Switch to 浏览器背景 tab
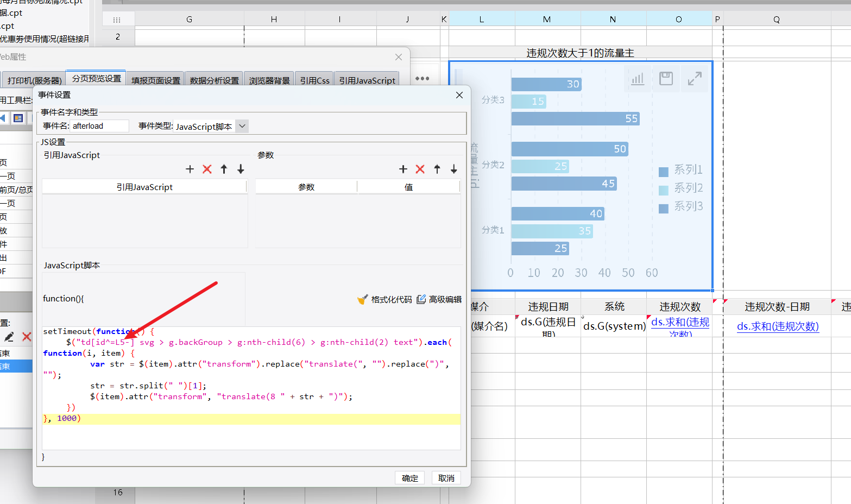The image size is (851, 504). 269,80
